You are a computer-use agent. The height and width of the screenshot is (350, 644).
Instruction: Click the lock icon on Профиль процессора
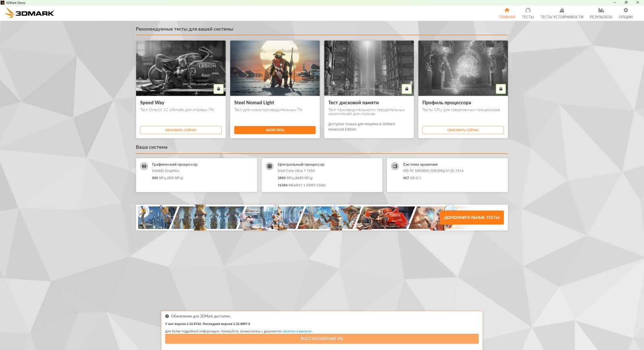tap(501, 89)
